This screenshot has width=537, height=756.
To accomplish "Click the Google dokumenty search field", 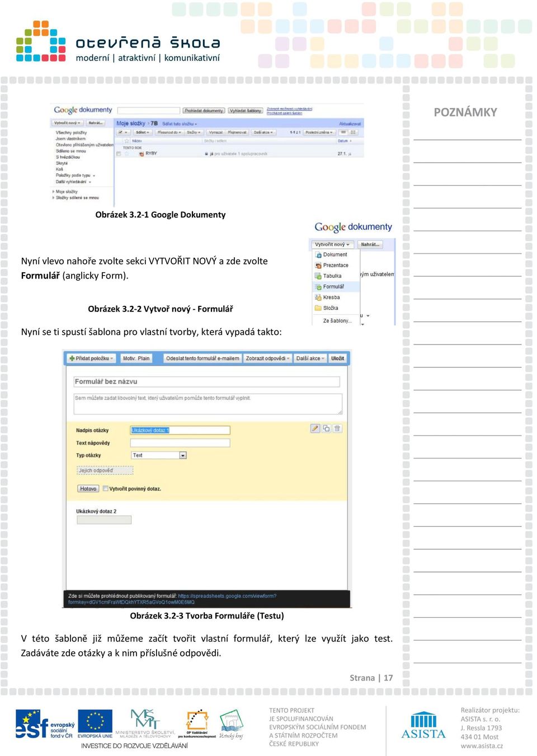I will click(x=148, y=111).
